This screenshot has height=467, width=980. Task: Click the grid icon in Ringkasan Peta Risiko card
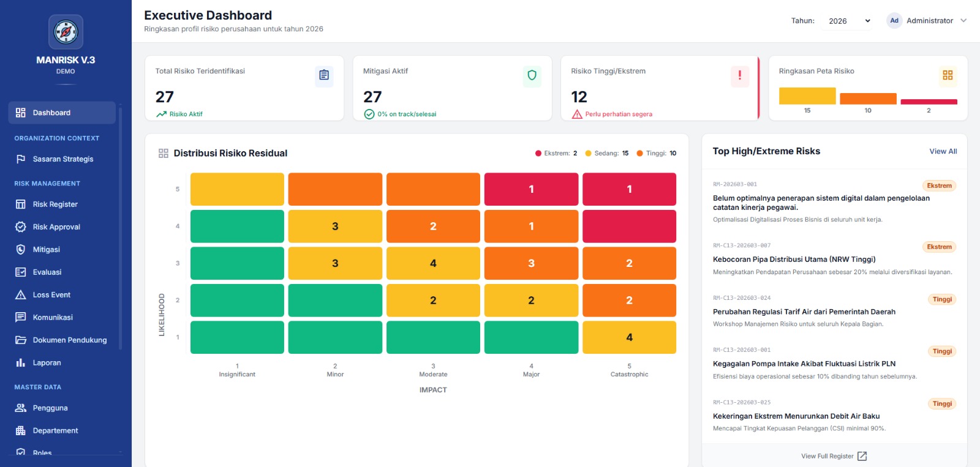(x=948, y=75)
